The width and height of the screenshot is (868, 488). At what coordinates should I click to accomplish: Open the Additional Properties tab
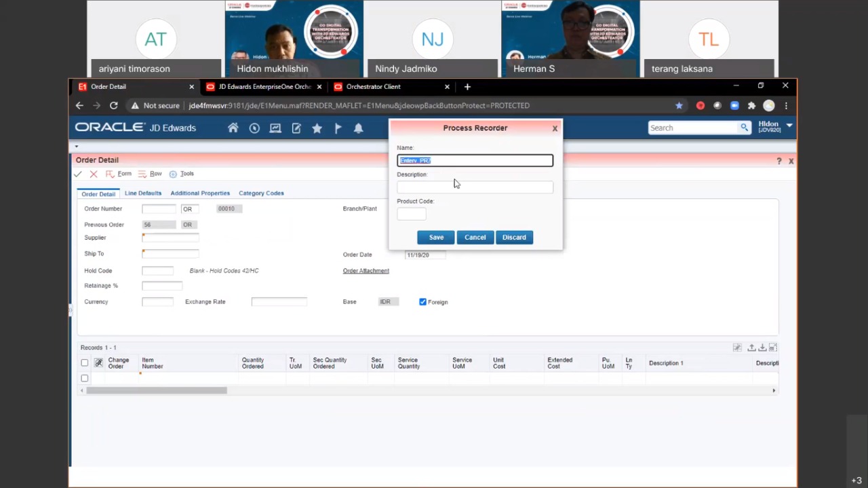tap(200, 193)
